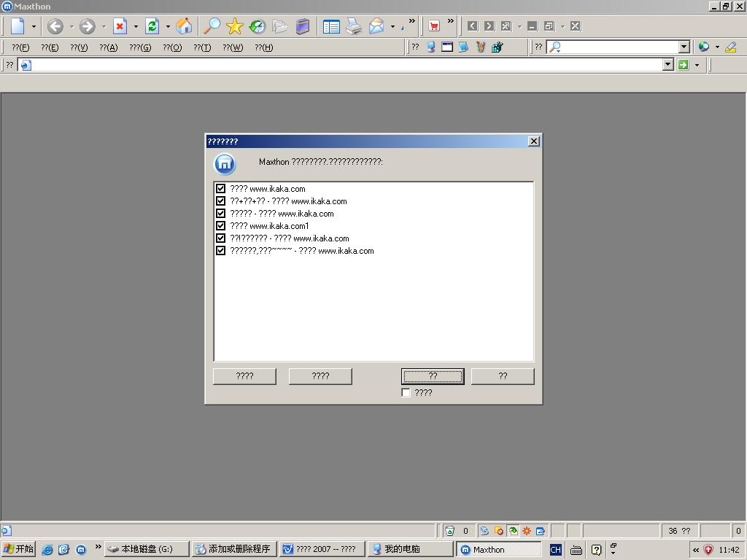Click the New page icon in toolbar
747x560 pixels.
click(x=18, y=26)
